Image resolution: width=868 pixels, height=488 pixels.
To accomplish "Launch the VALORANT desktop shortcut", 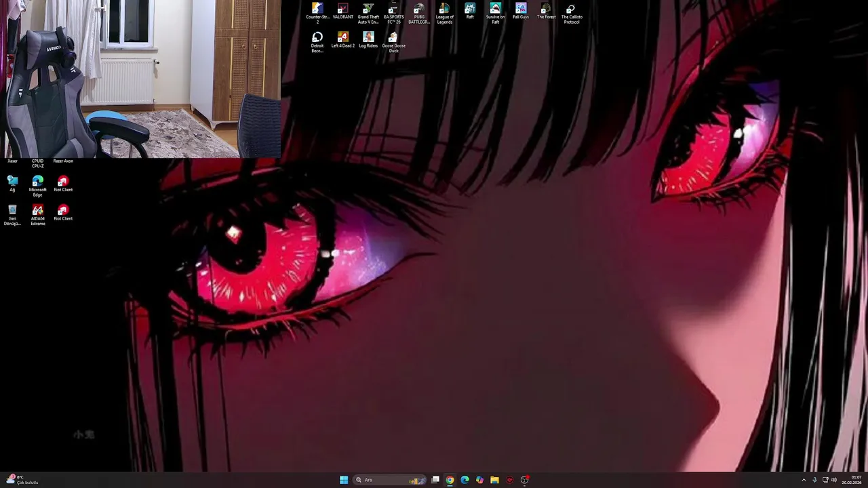I will (x=343, y=12).
